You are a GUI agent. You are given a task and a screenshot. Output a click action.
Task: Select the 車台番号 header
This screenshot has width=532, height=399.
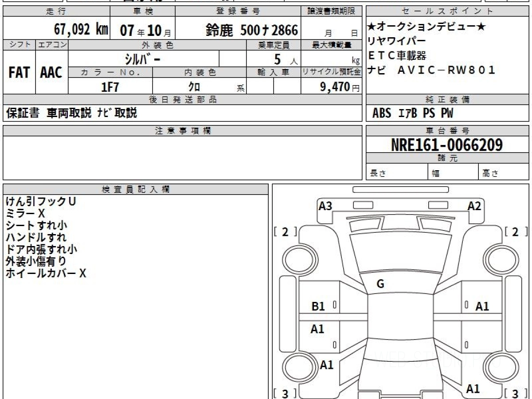click(447, 131)
